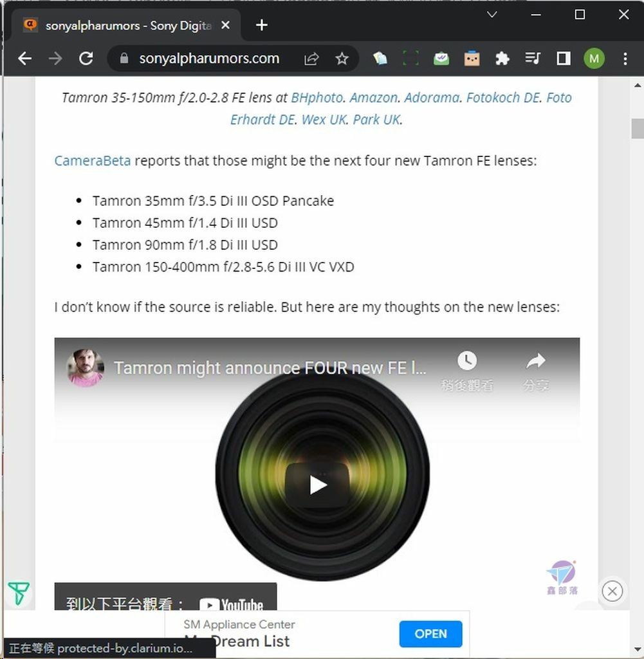Click the 'SM Appliance Center' ad text
Image resolution: width=644 pixels, height=659 pixels.
pos(239,624)
